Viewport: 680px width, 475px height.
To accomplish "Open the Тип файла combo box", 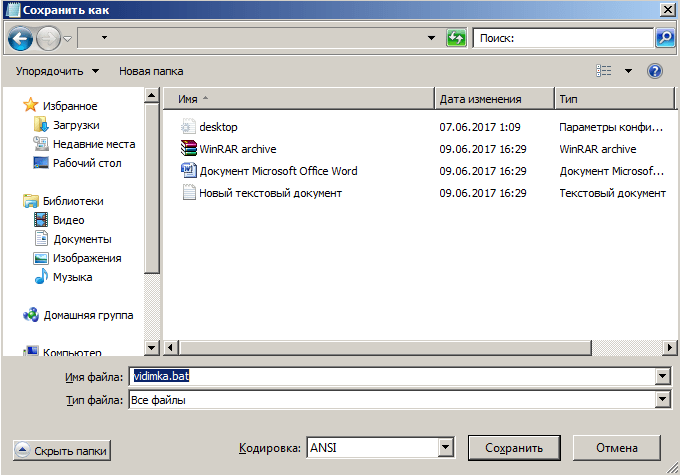I will point(400,400).
